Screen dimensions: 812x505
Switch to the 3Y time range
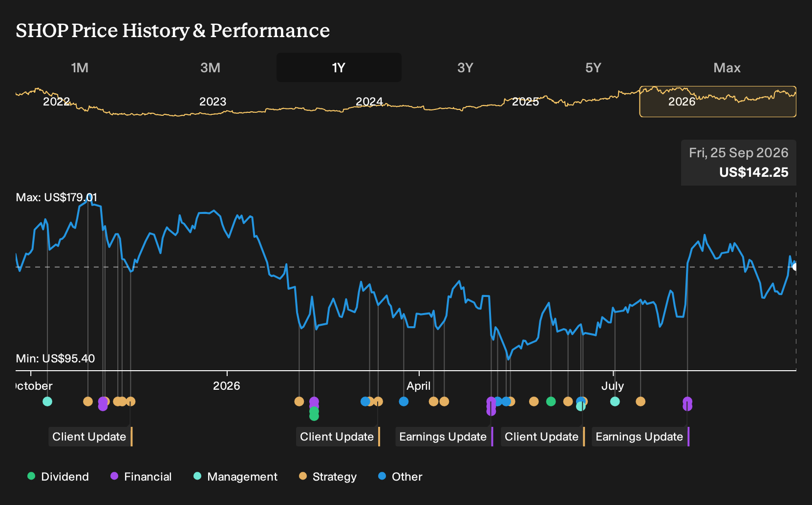[x=465, y=68]
